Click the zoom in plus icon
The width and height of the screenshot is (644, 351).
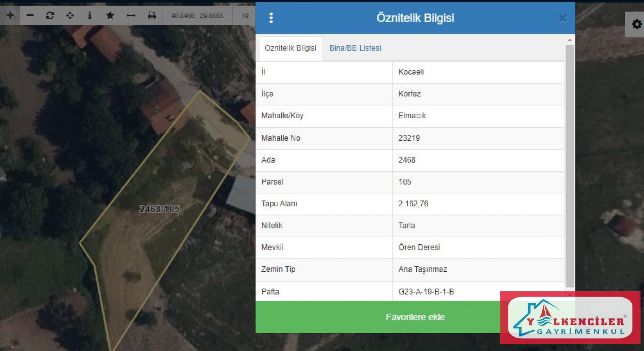10,15
